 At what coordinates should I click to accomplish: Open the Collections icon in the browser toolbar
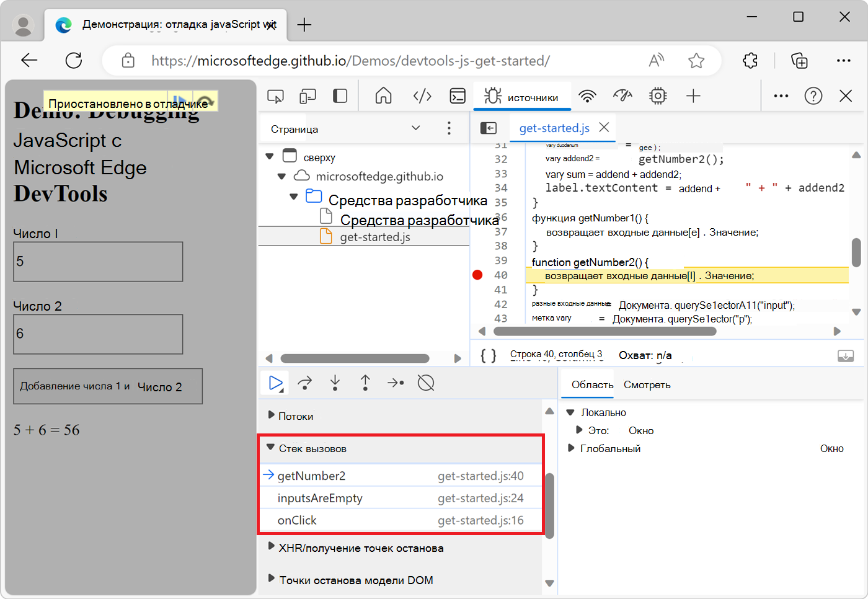point(799,60)
